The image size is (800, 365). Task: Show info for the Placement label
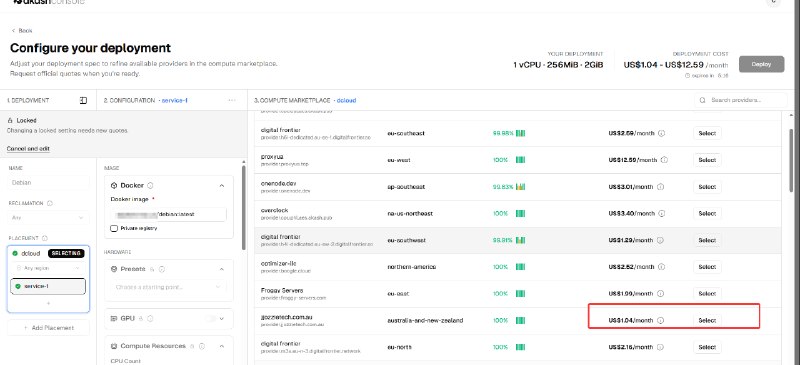(x=45, y=238)
